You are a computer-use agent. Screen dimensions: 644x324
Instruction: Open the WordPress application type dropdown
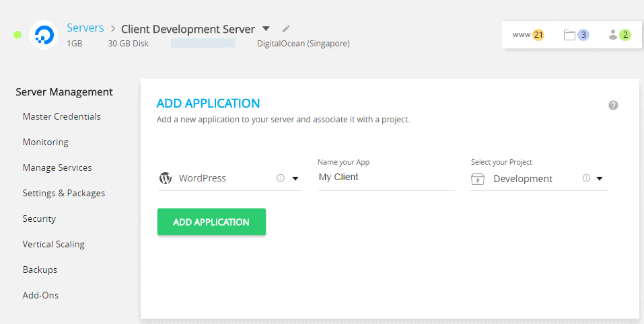(x=295, y=178)
